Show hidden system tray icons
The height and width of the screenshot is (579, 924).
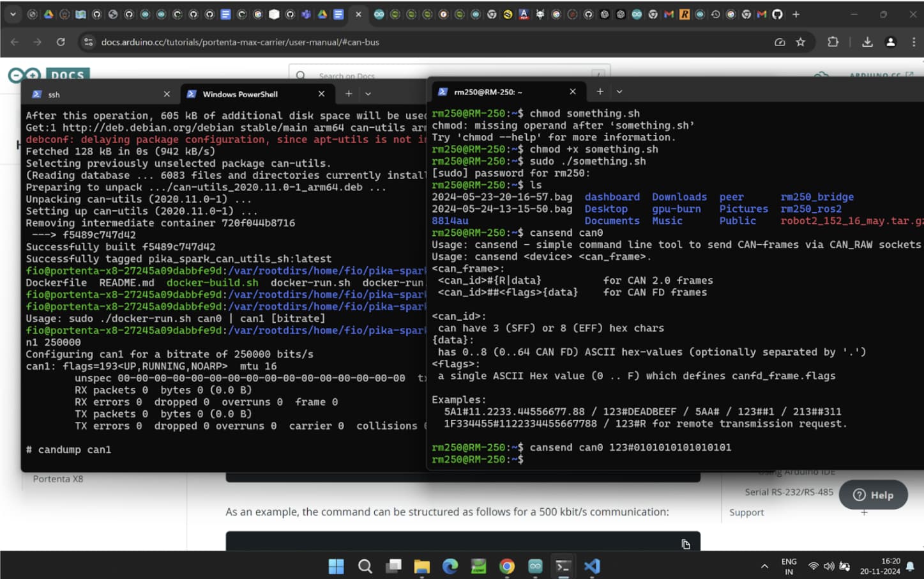point(764,566)
